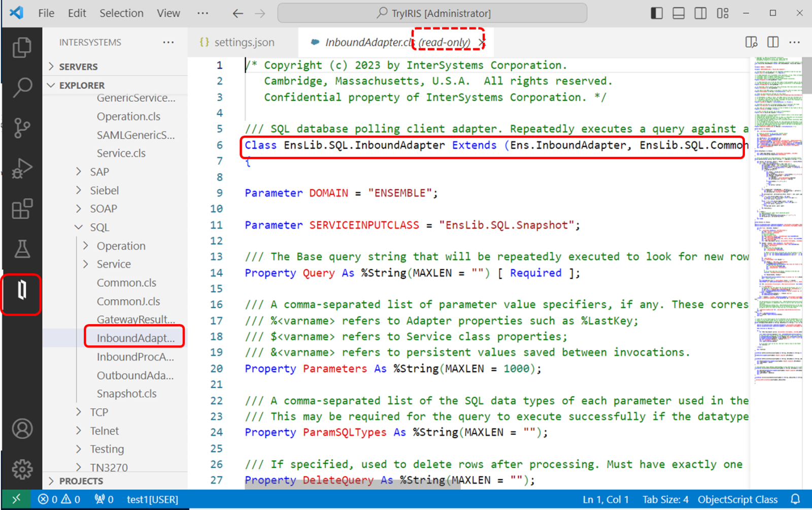Toggle the secondary side bar
Image resolution: width=812 pixels, height=510 pixels.
pos(700,13)
